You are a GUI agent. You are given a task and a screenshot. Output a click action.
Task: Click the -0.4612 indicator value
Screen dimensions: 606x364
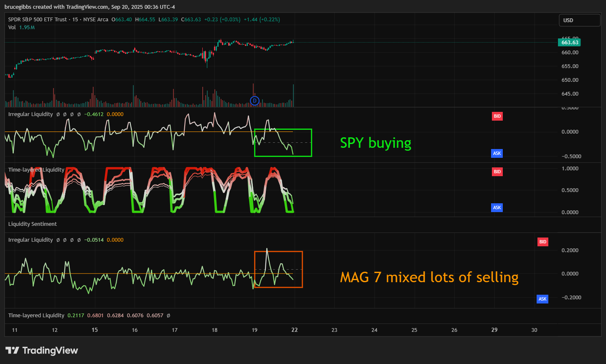coord(94,114)
